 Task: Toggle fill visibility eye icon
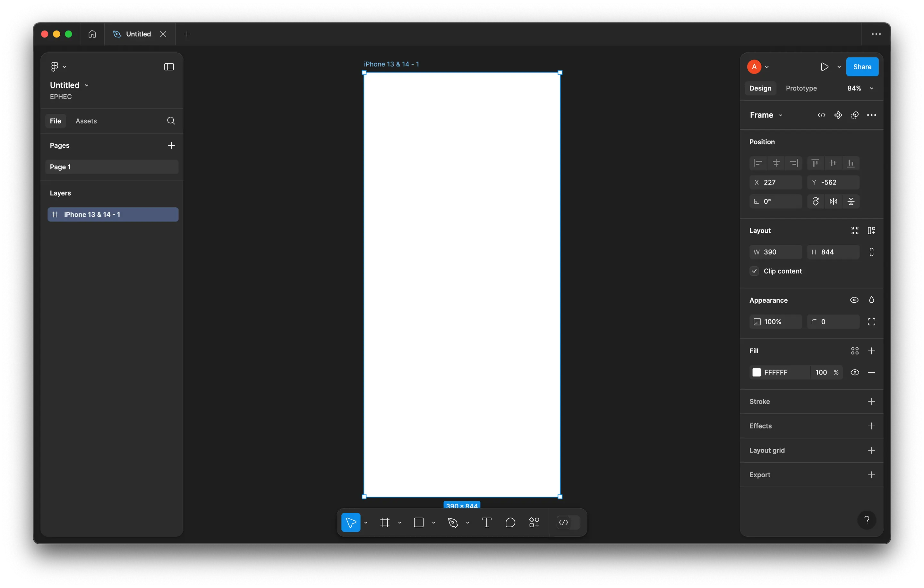(855, 372)
